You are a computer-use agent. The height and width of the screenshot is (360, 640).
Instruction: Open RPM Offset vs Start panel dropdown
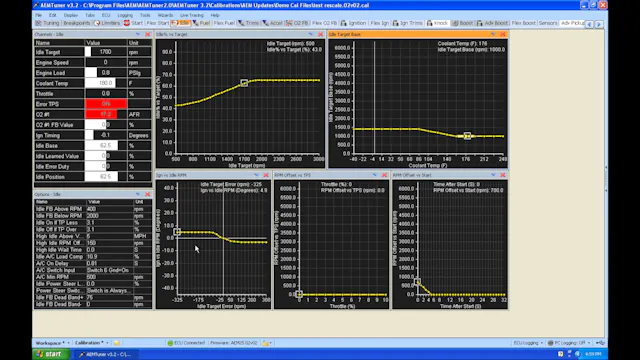[493, 175]
